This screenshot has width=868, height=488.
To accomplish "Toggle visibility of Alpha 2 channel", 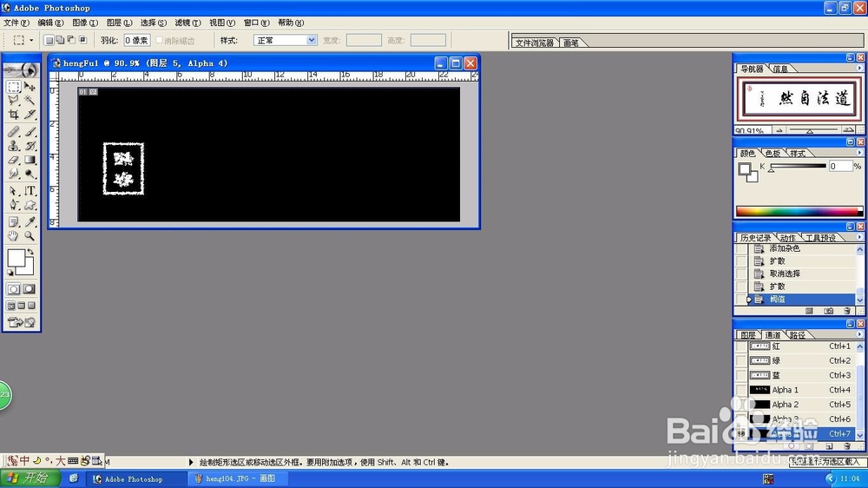I will [x=741, y=405].
